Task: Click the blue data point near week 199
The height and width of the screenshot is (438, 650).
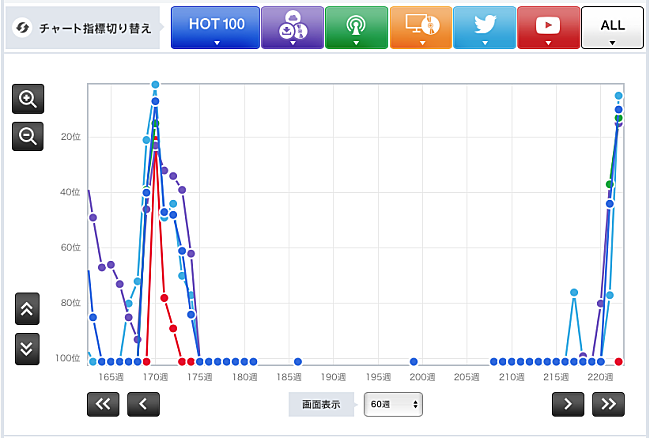Action: pyautogui.click(x=413, y=361)
